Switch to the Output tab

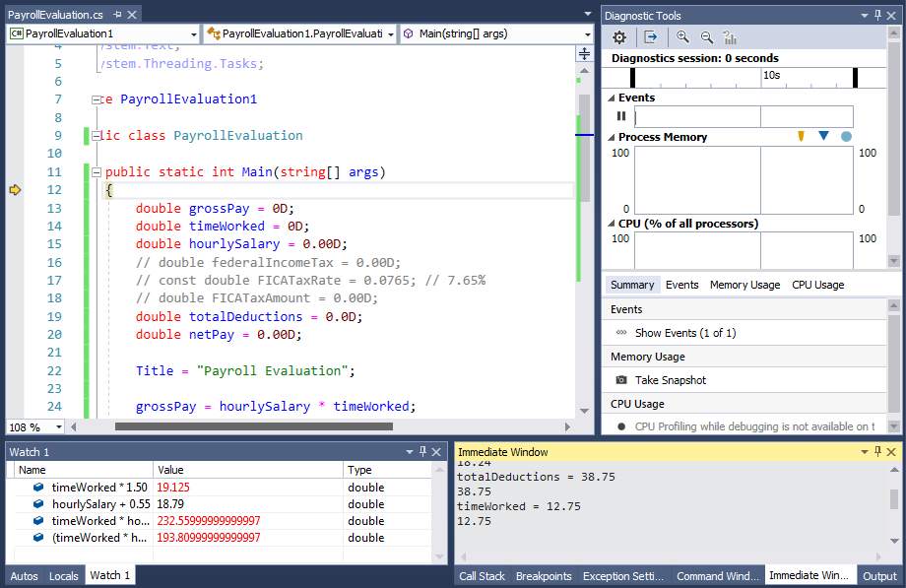click(x=879, y=576)
